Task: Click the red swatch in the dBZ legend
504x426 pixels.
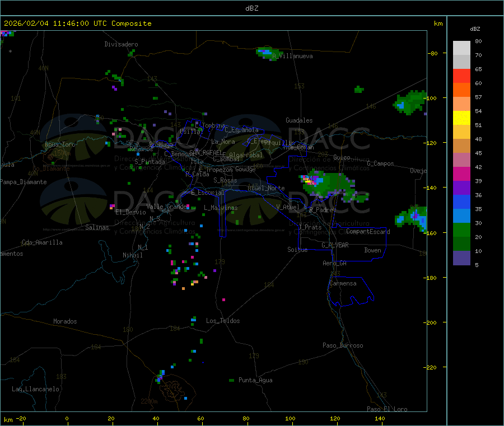Action: [461, 76]
